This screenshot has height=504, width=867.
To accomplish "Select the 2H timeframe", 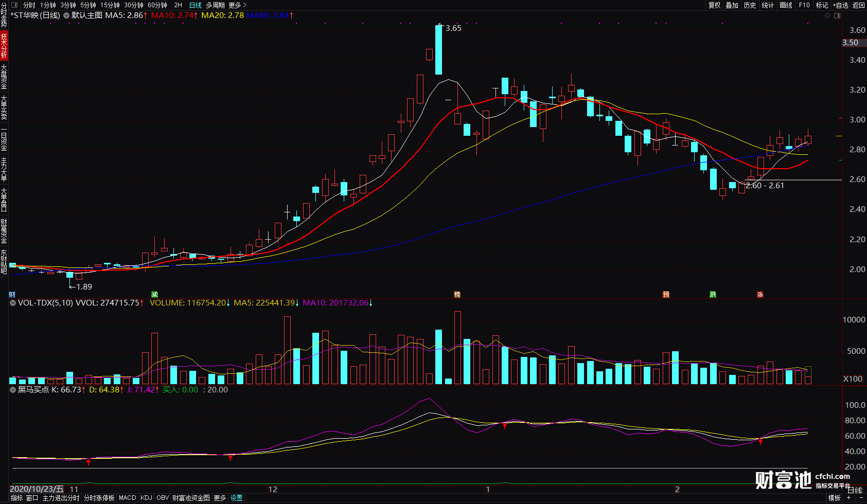I will pyautogui.click(x=178, y=5).
